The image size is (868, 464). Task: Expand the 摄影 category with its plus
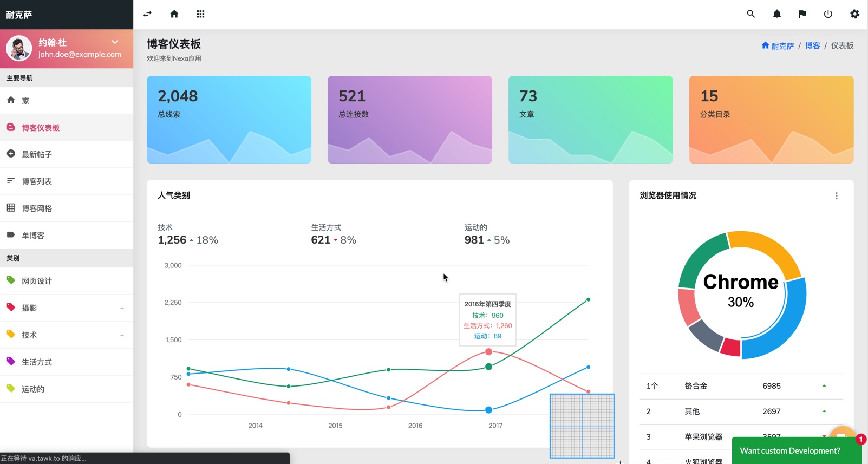pos(122,308)
